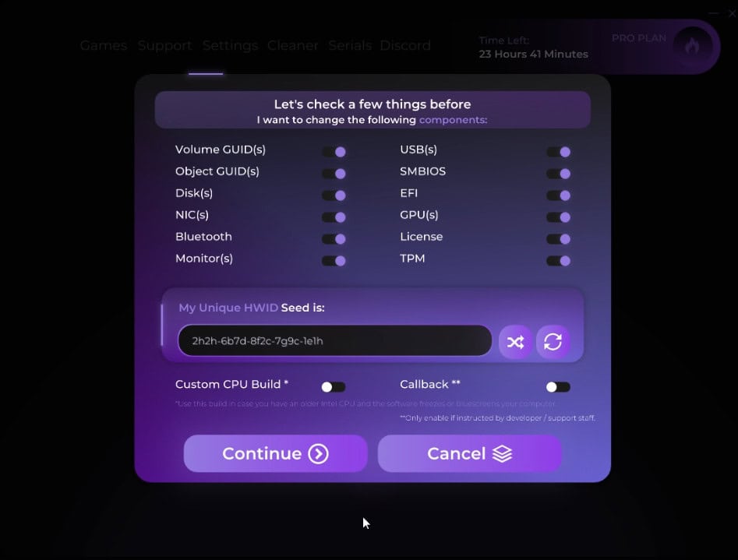
Task: Click the HWID seed input field
Action: click(x=334, y=340)
